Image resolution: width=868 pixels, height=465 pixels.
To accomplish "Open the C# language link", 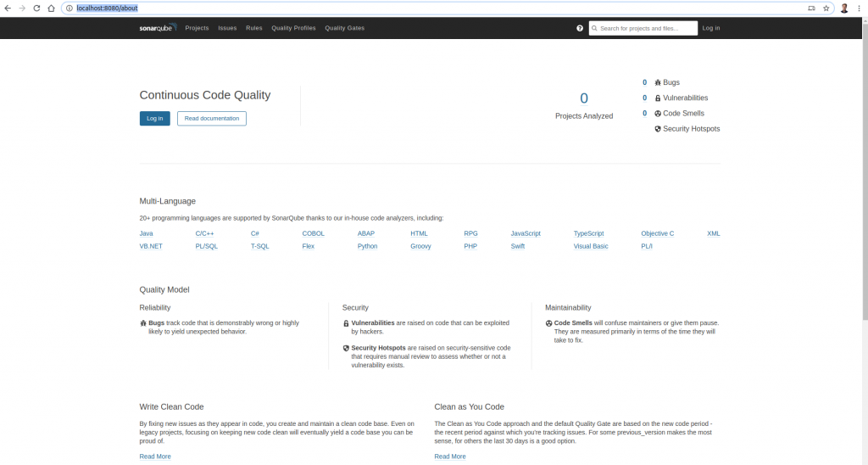I will 254,234.
